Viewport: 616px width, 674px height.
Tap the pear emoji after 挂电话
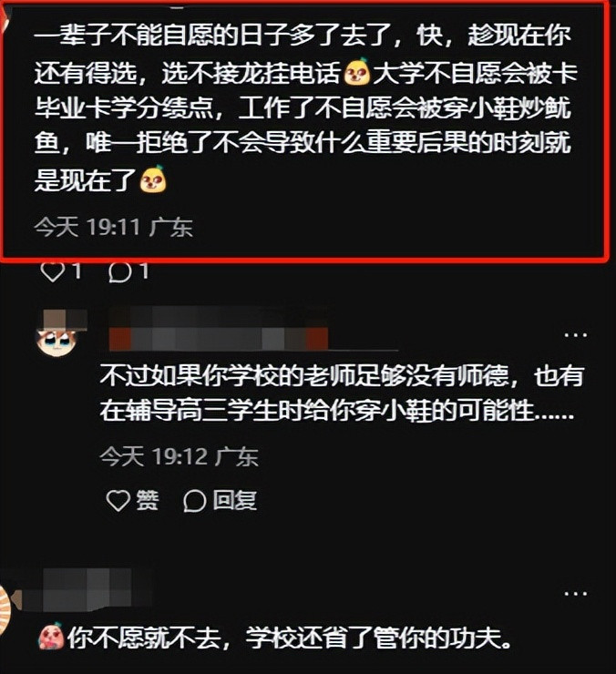(x=356, y=72)
